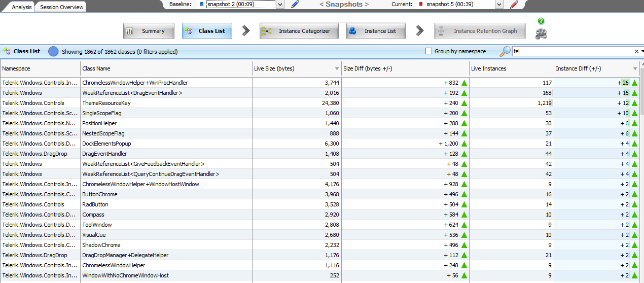Click the blue baseline pencil edit icon
The height and width of the screenshot is (283, 644).
(x=295, y=5)
